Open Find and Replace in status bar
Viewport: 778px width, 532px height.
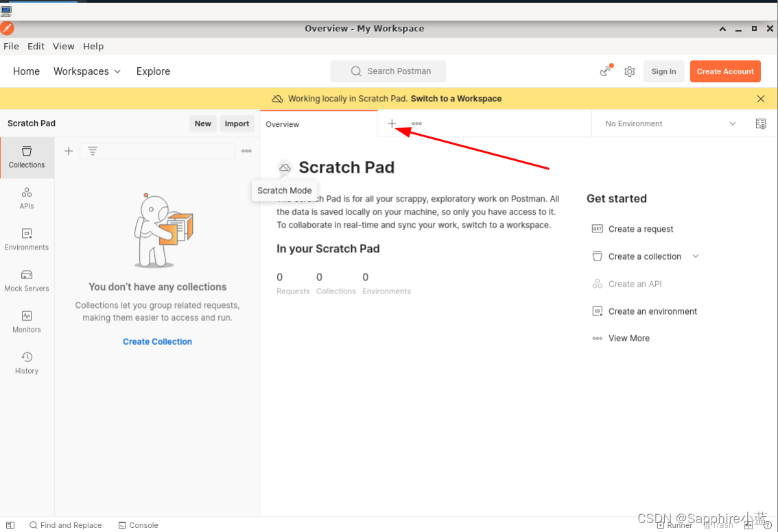click(x=65, y=525)
